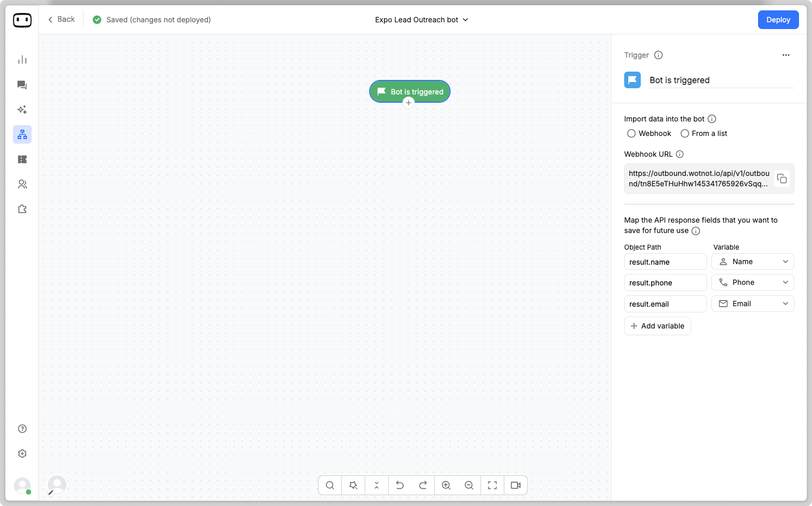
Task: Open the Email variable dropdown
Action: click(752, 304)
